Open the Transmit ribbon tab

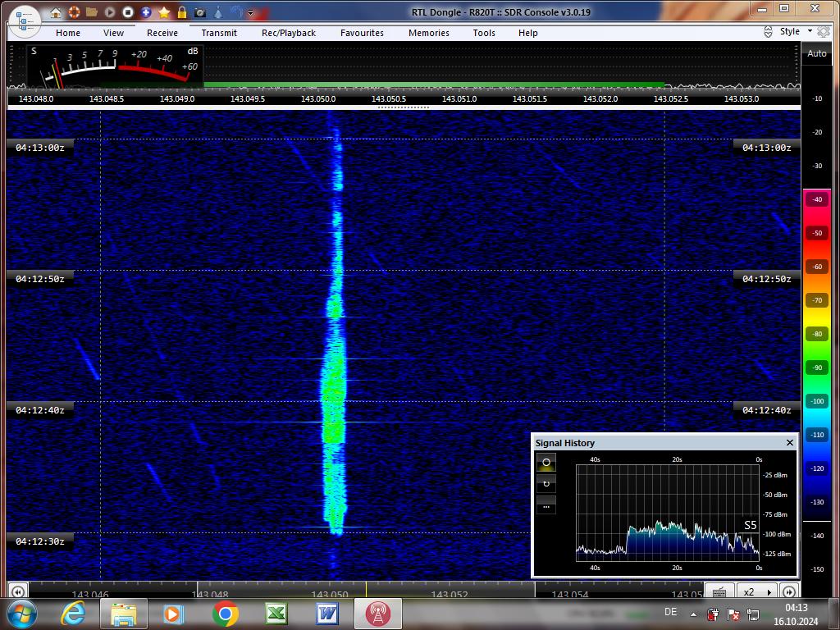(219, 33)
